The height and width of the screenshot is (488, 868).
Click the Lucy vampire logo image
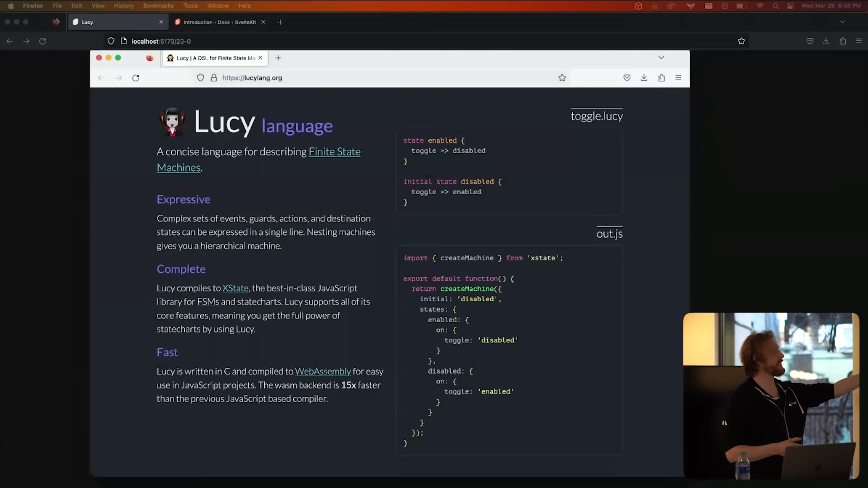(172, 122)
